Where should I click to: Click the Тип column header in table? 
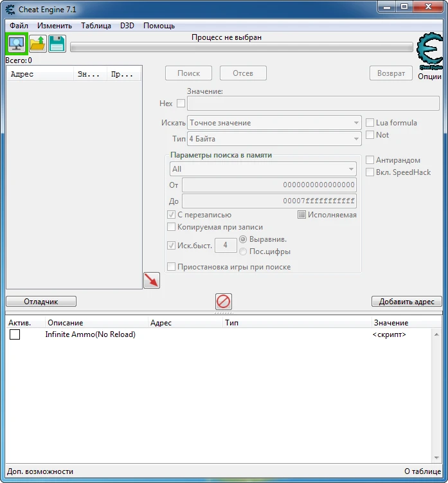(x=297, y=323)
